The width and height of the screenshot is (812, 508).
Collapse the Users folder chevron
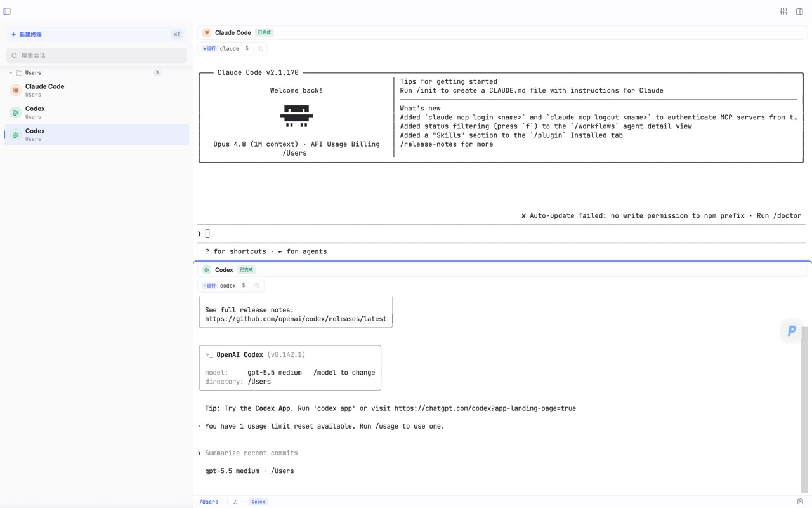click(x=11, y=73)
